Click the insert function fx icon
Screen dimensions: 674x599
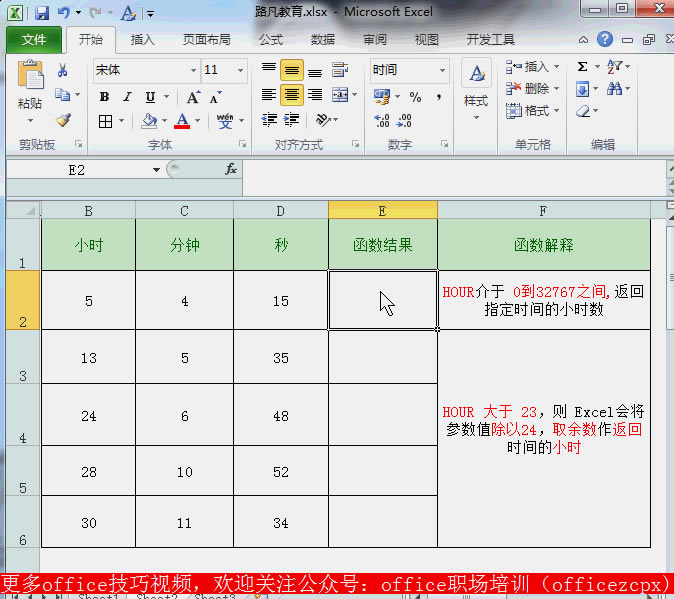click(231, 169)
